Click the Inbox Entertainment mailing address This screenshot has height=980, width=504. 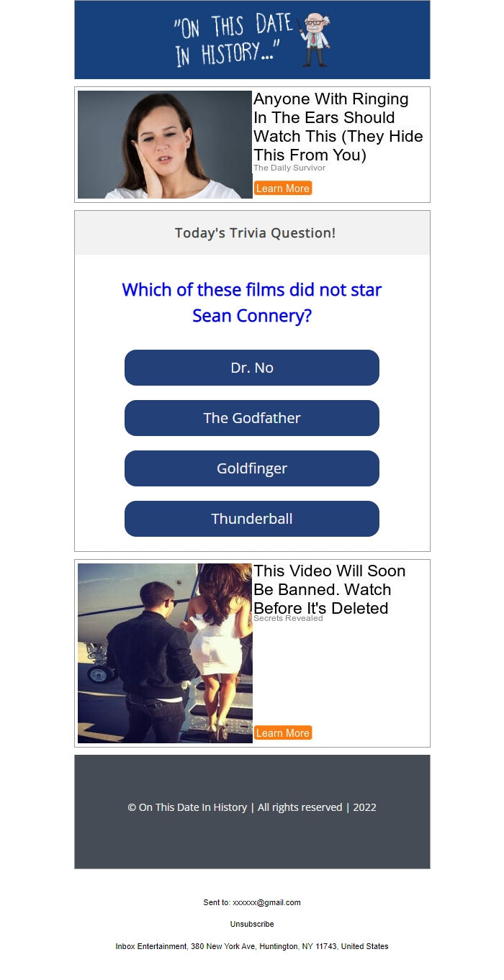(252, 946)
